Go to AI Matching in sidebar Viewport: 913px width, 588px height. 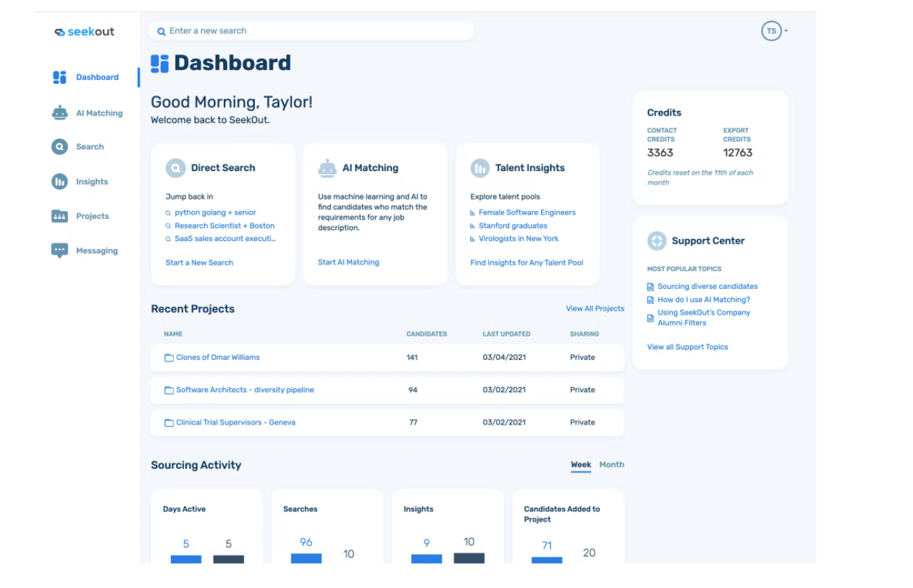pos(99,113)
